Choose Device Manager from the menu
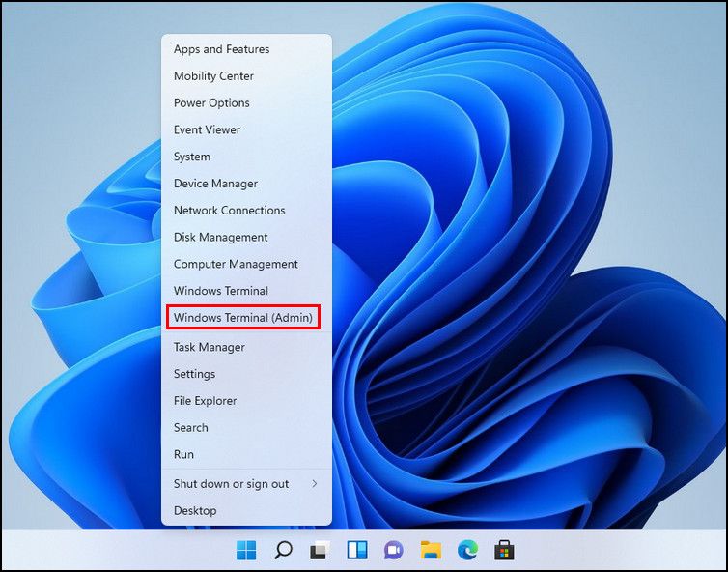This screenshot has width=728, height=572. pos(215,184)
